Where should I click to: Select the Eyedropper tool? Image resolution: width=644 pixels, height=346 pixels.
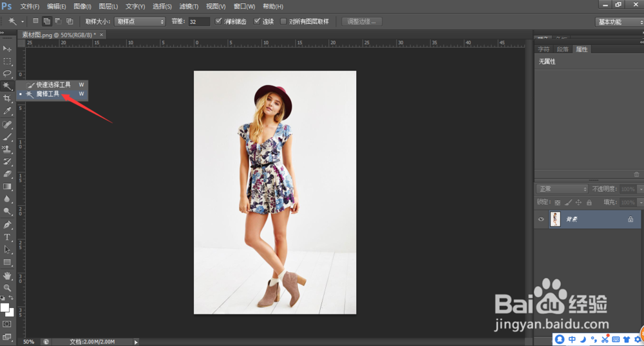pyautogui.click(x=7, y=111)
